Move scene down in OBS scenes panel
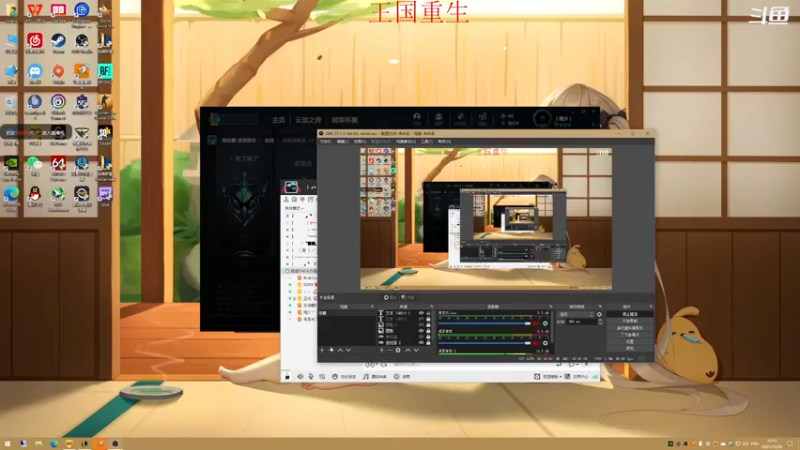This screenshot has width=800, height=450. pos(348,350)
